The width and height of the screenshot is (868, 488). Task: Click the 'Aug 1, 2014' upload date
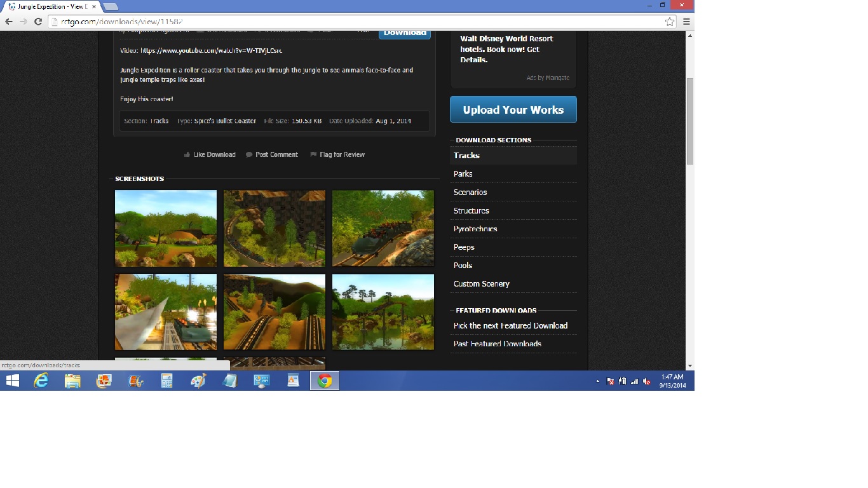click(393, 121)
